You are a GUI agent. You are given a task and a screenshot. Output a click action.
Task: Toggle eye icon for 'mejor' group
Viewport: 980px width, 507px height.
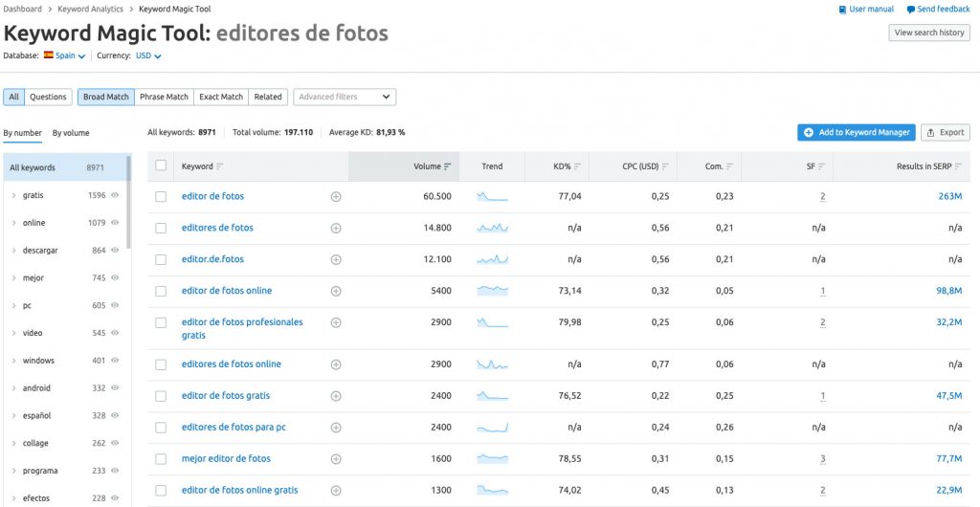pyautogui.click(x=115, y=277)
